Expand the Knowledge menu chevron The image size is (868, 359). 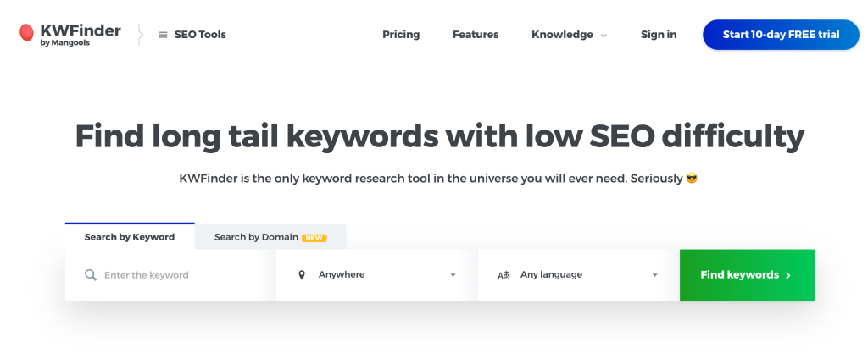click(604, 36)
